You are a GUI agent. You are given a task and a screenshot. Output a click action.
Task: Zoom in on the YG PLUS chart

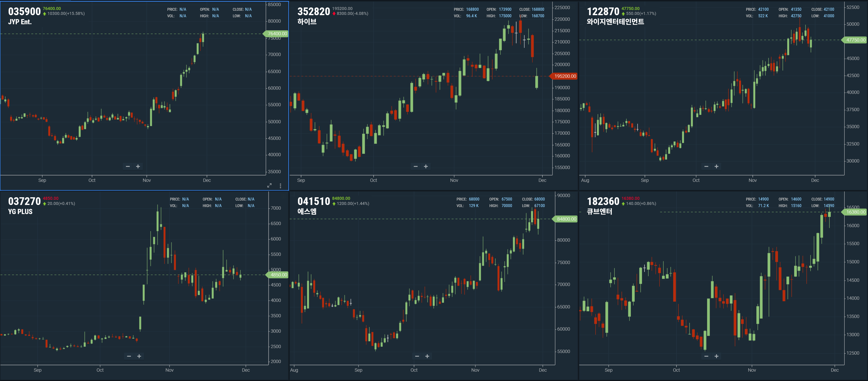139,356
